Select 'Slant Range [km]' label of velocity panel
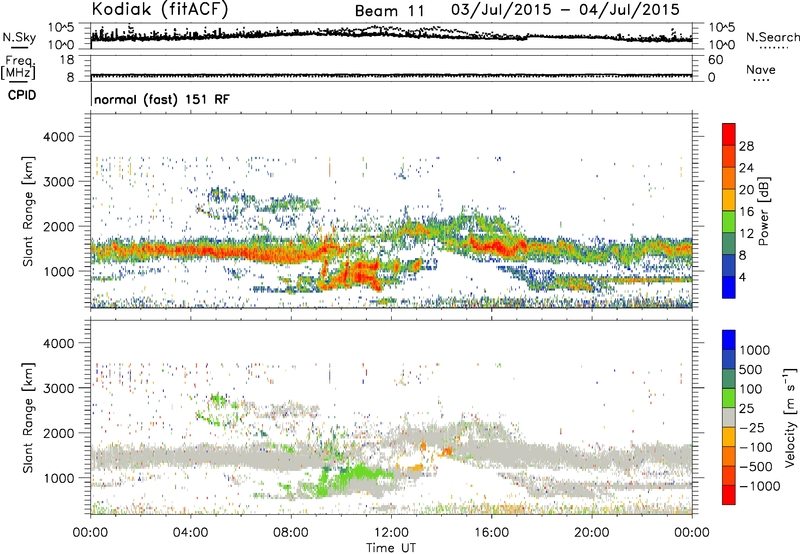 pyautogui.click(x=28, y=418)
